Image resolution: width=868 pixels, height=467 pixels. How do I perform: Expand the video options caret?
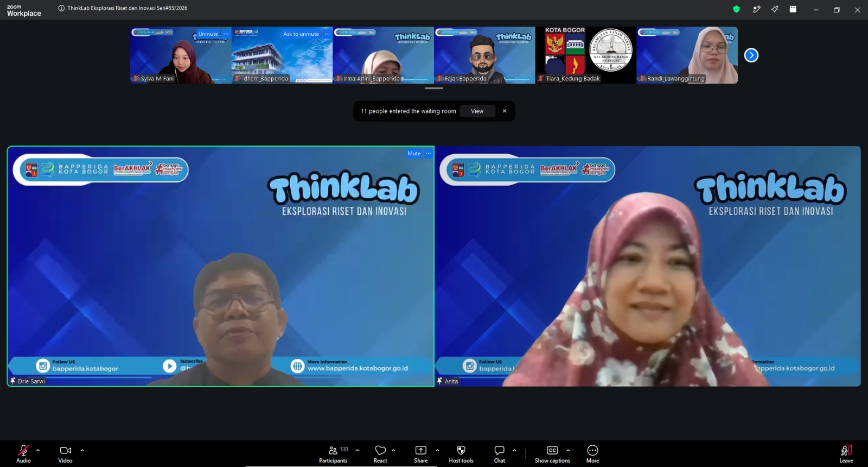(82, 450)
